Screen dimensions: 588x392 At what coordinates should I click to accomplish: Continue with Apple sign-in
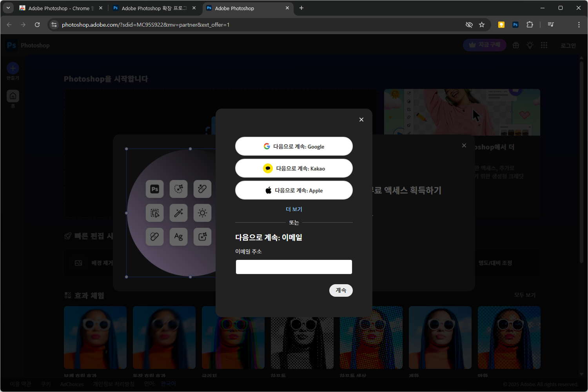[x=294, y=190]
